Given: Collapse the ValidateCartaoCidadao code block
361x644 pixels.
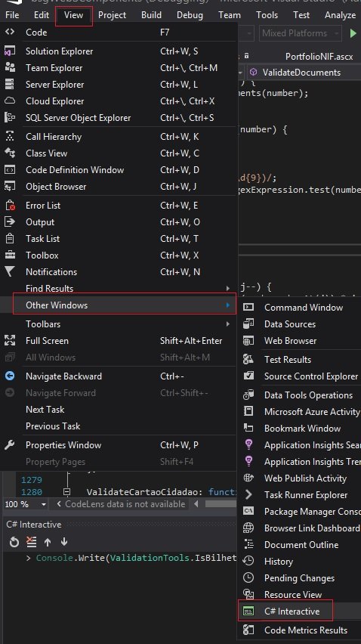Looking at the screenshot, I should [x=67, y=491].
